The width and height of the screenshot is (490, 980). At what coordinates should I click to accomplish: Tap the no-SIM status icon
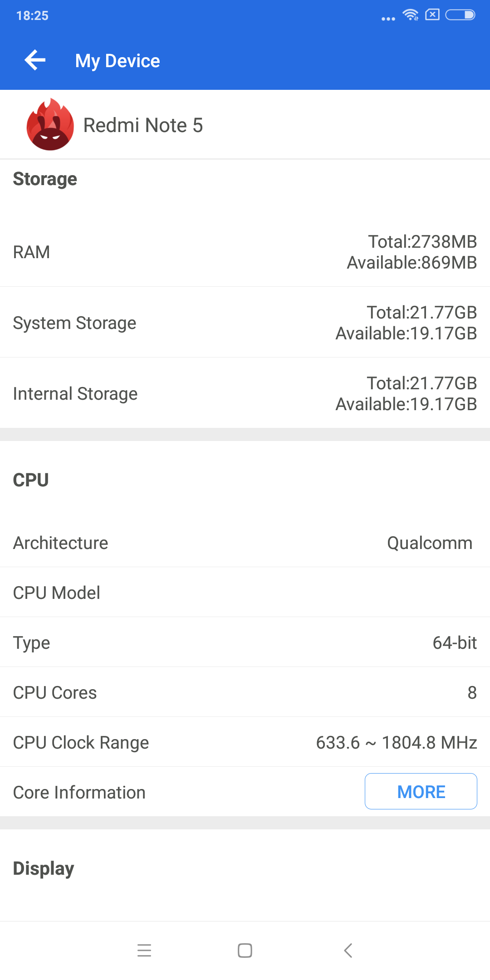click(x=432, y=15)
